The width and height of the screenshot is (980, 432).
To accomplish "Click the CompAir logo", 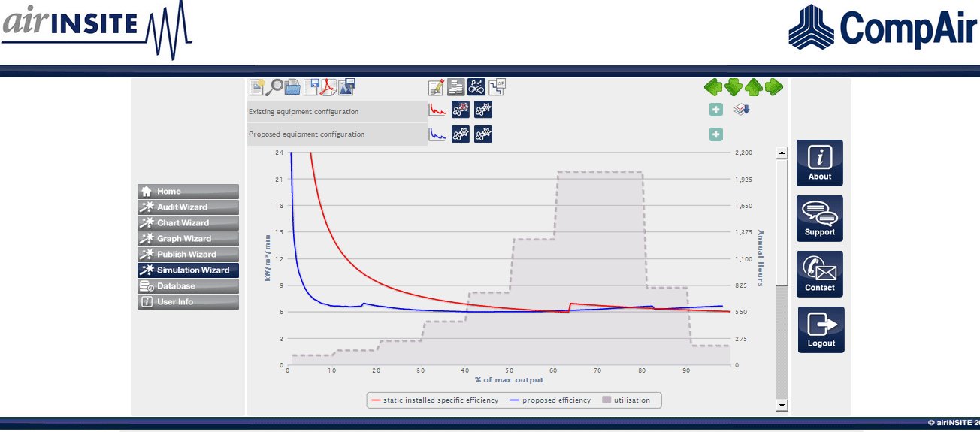I will tap(884, 27).
